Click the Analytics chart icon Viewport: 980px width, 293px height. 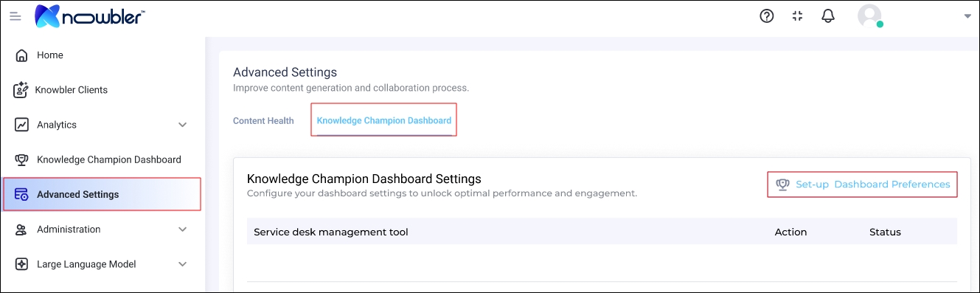point(21,125)
